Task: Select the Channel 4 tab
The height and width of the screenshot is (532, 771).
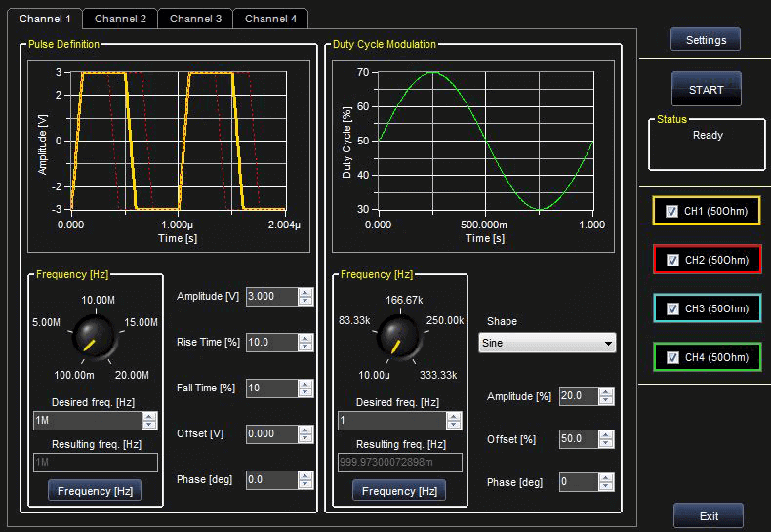Action: [270, 19]
